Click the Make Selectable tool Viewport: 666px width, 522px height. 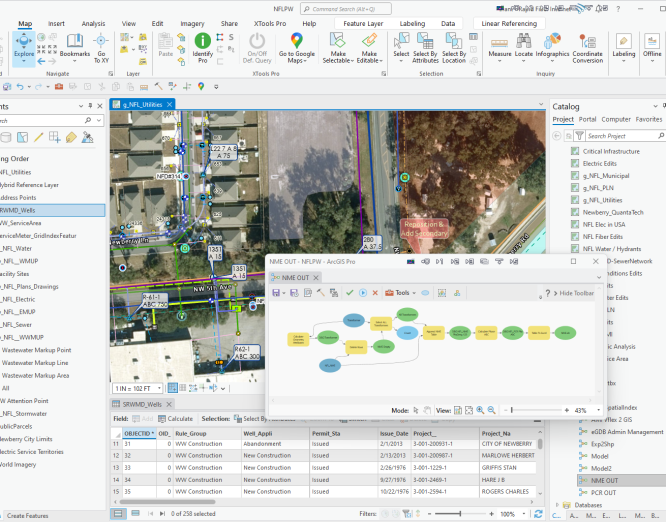(338, 48)
